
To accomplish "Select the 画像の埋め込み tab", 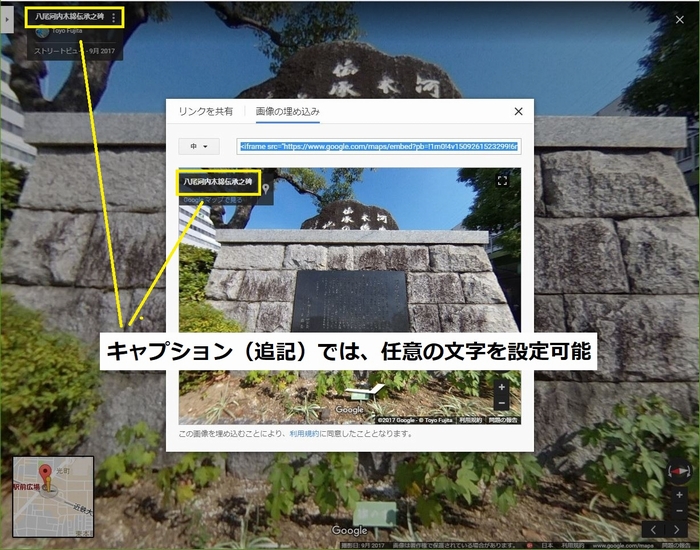I will click(x=288, y=112).
